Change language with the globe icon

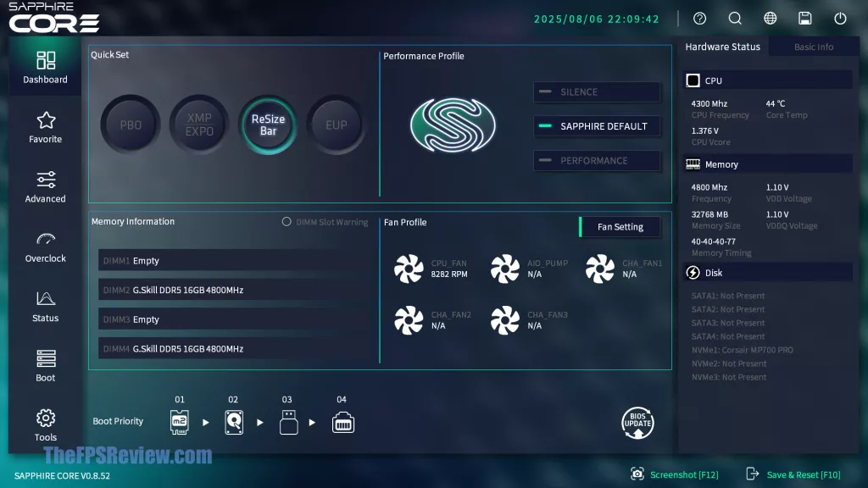(770, 19)
